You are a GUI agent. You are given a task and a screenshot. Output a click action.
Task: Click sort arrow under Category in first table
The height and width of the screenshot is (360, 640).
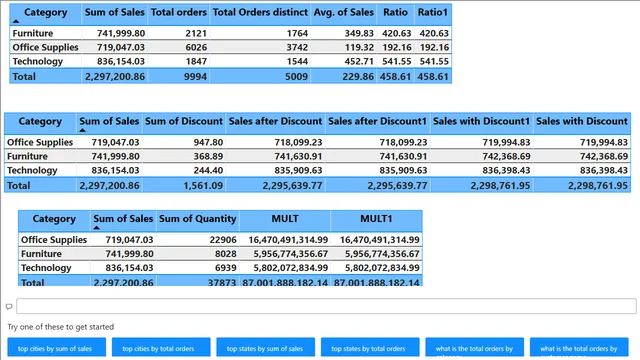click(16, 21)
